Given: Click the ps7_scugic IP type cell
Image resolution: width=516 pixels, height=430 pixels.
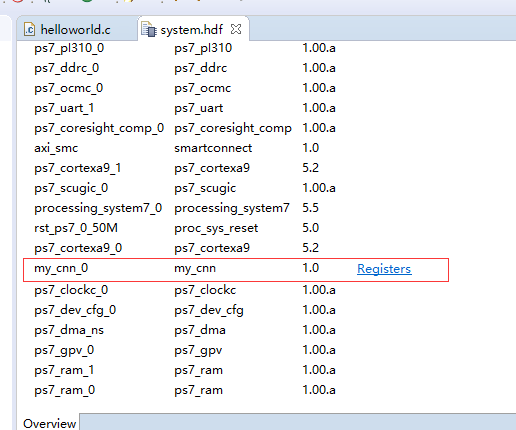Looking at the screenshot, I should [x=205, y=188].
